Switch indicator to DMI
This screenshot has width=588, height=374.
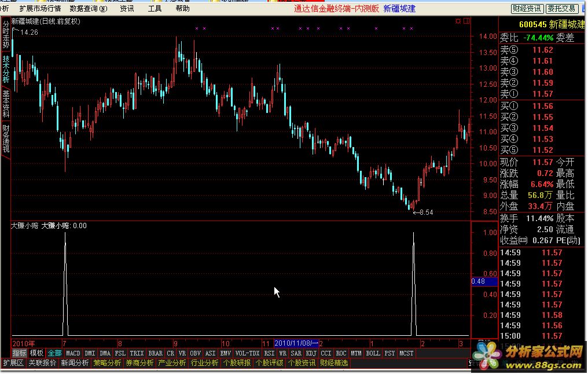coord(90,353)
